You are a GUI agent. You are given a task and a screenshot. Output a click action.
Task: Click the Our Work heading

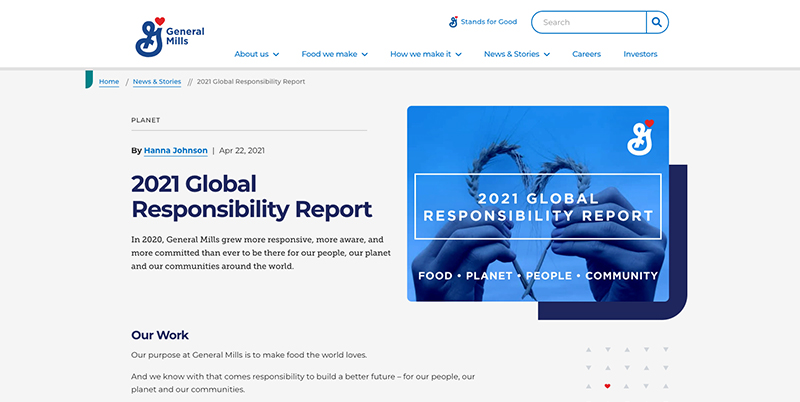point(160,335)
